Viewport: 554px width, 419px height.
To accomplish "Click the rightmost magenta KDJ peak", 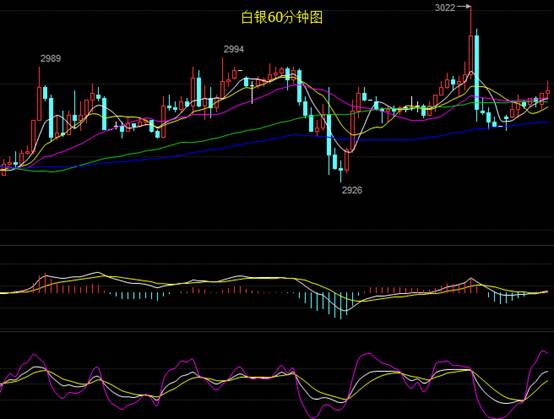I will tap(543, 351).
